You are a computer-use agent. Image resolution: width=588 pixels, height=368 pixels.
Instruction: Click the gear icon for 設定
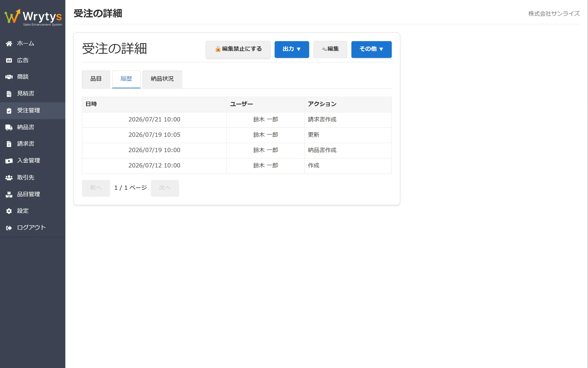9,211
